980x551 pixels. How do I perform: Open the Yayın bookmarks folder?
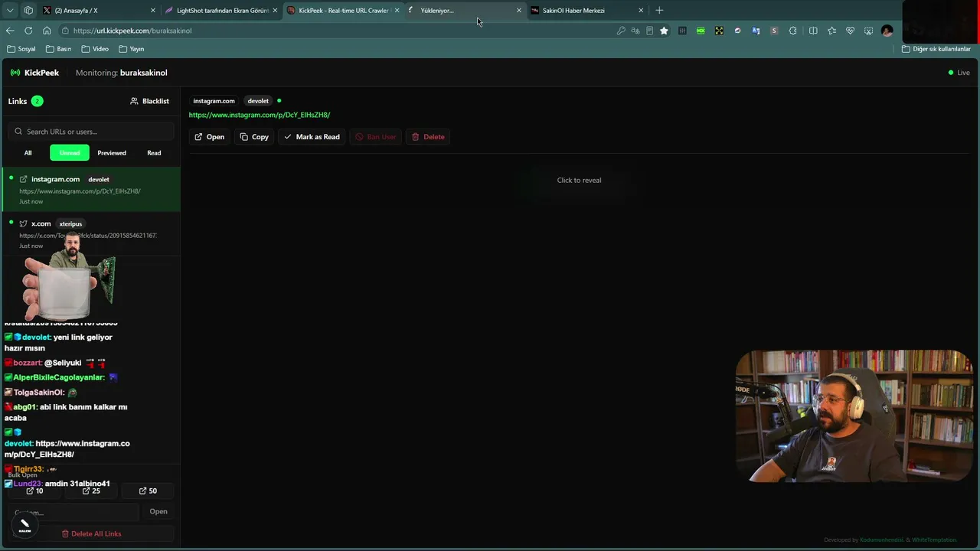pos(132,49)
